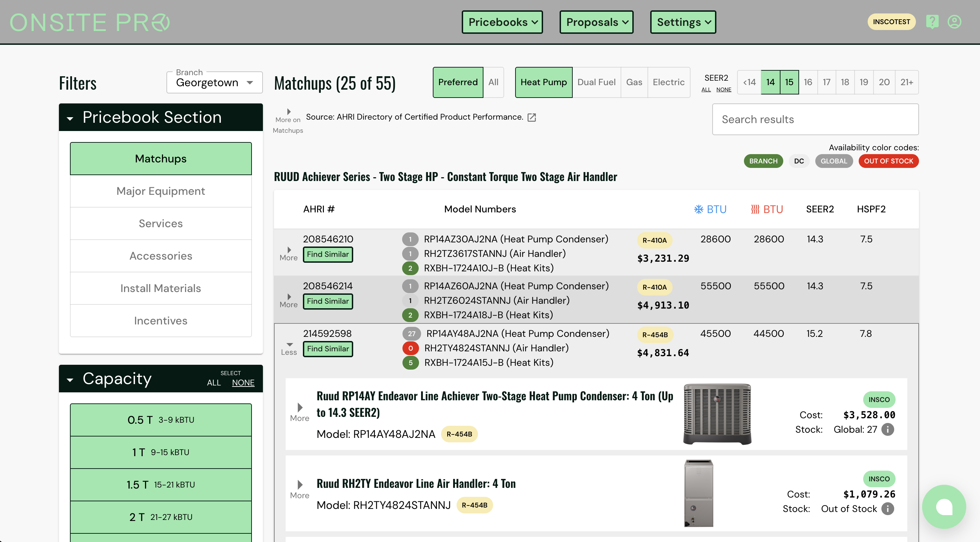The width and height of the screenshot is (980, 542).
Task: Expand More for Ruud RP14AY condenser card
Action: [300, 412]
